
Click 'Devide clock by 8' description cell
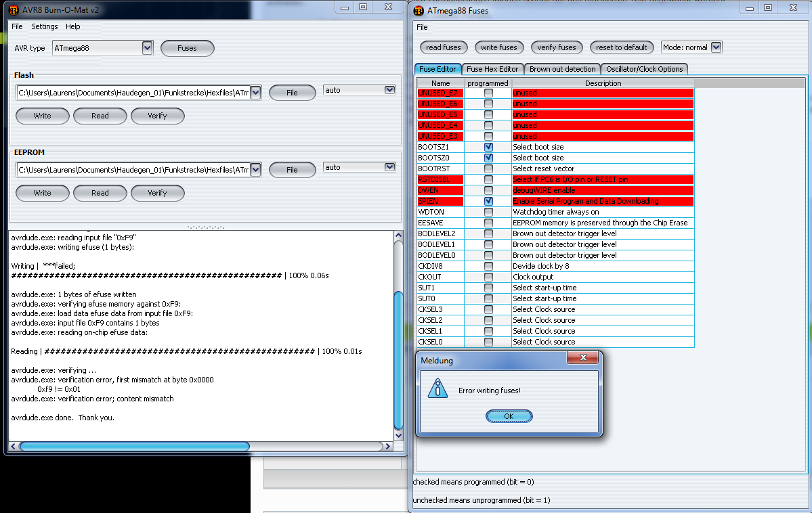(603, 266)
